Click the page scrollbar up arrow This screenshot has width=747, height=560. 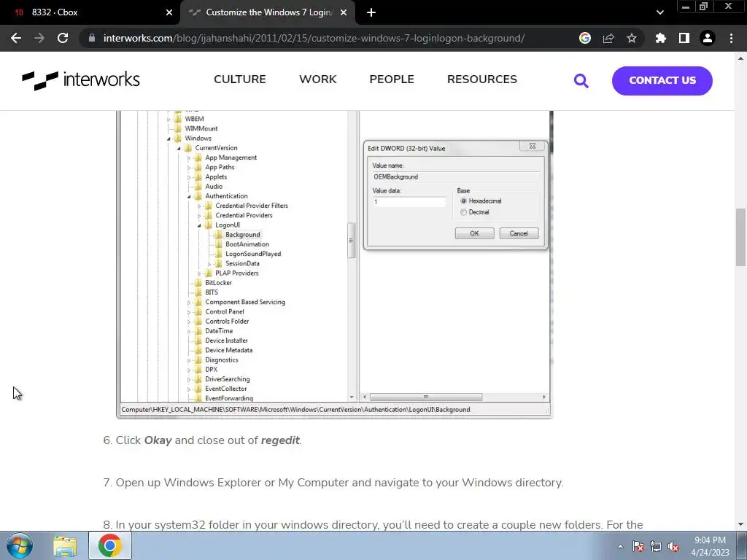(741, 58)
